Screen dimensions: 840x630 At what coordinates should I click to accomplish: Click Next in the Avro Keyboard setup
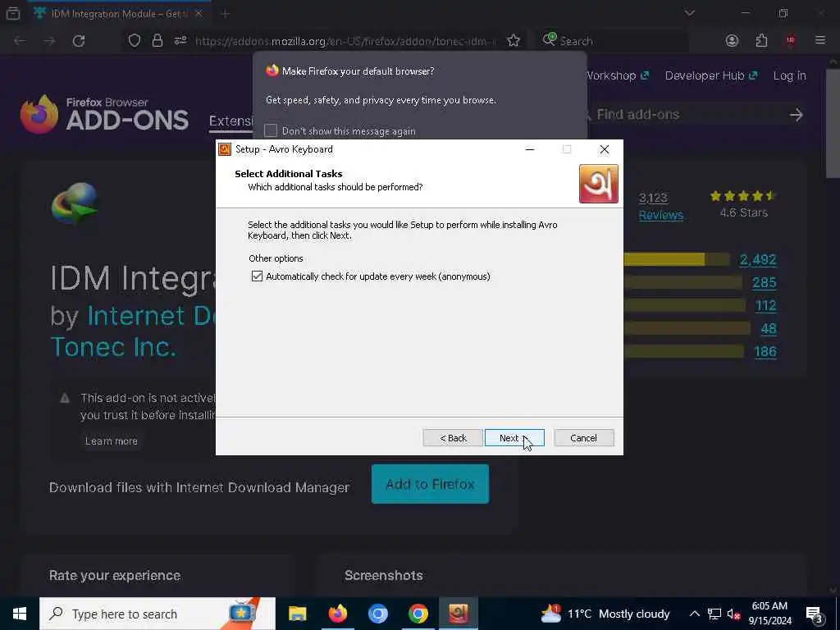click(x=514, y=438)
